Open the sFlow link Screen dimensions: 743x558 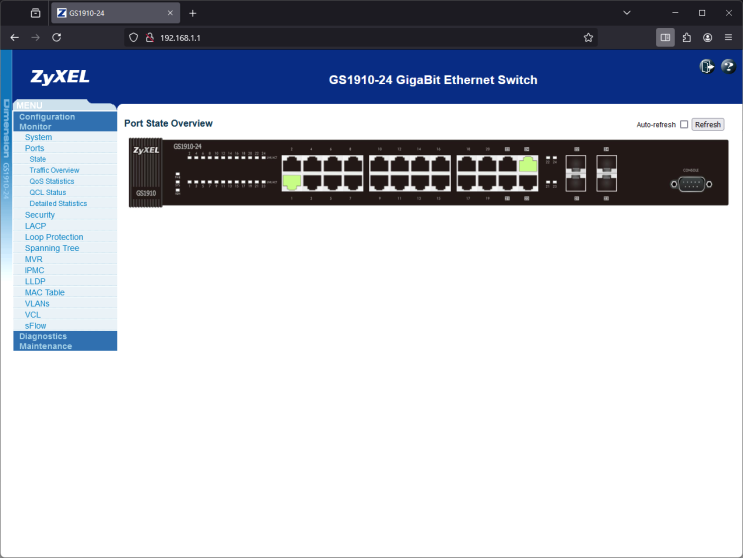coord(36,325)
